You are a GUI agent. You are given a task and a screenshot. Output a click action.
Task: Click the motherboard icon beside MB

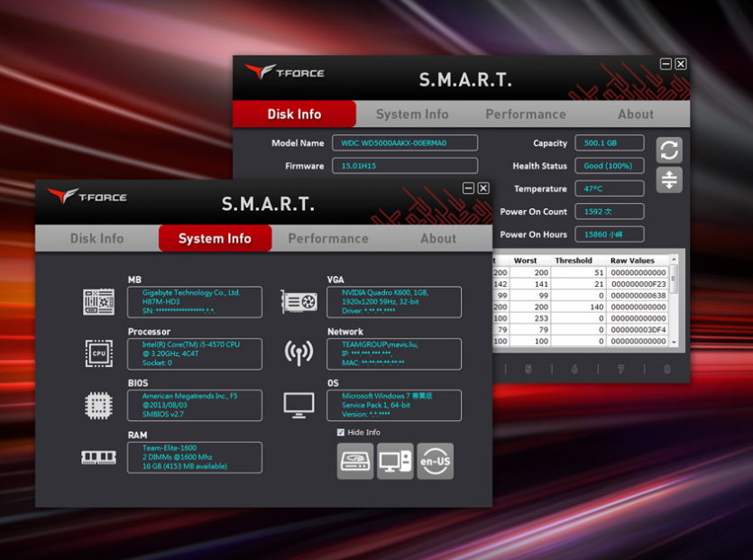(x=98, y=302)
